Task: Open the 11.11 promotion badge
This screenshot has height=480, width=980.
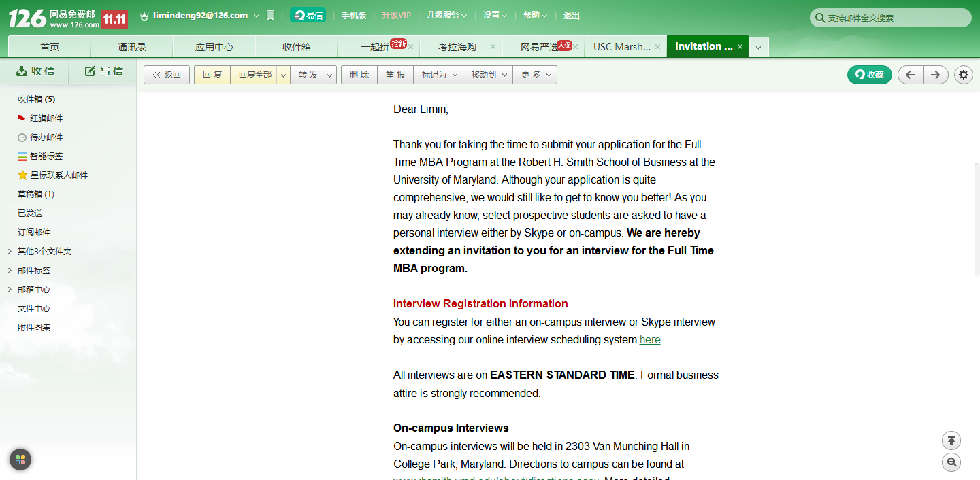Action: tap(114, 18)
